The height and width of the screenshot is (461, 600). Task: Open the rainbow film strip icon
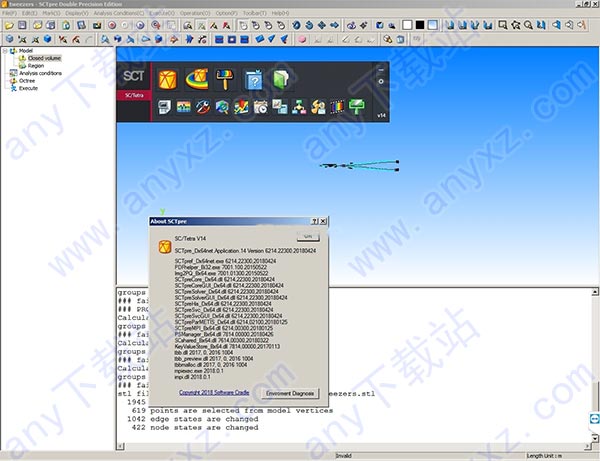pos(337,107)
